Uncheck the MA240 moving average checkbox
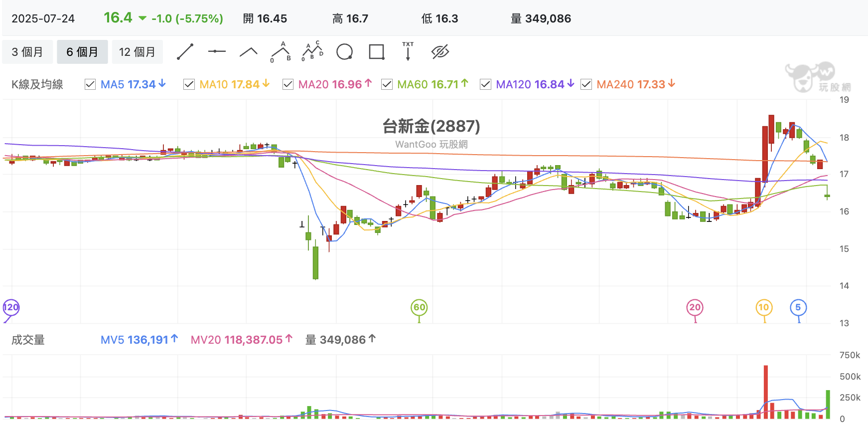 click(x=586, y=84)
